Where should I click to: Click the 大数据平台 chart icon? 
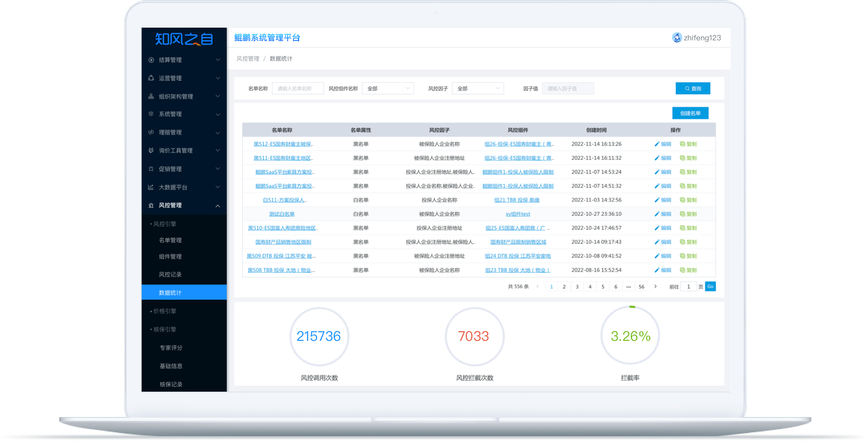[151, 187]
